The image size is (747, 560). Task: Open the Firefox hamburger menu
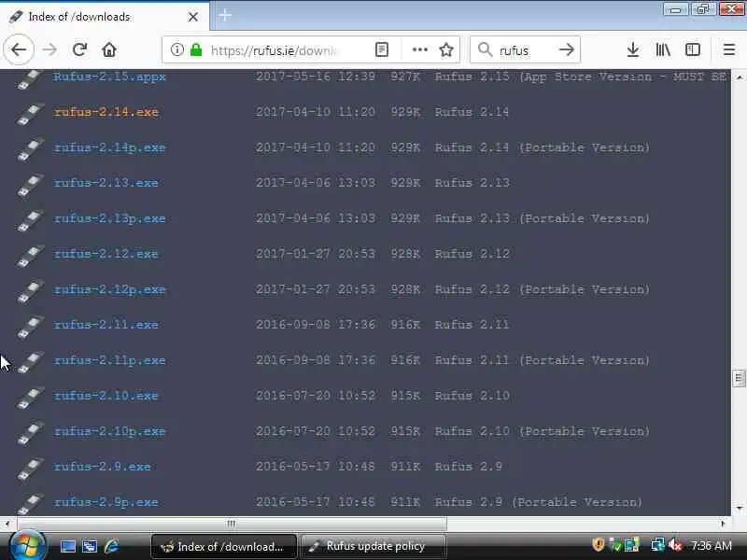(x=729, y=49)
